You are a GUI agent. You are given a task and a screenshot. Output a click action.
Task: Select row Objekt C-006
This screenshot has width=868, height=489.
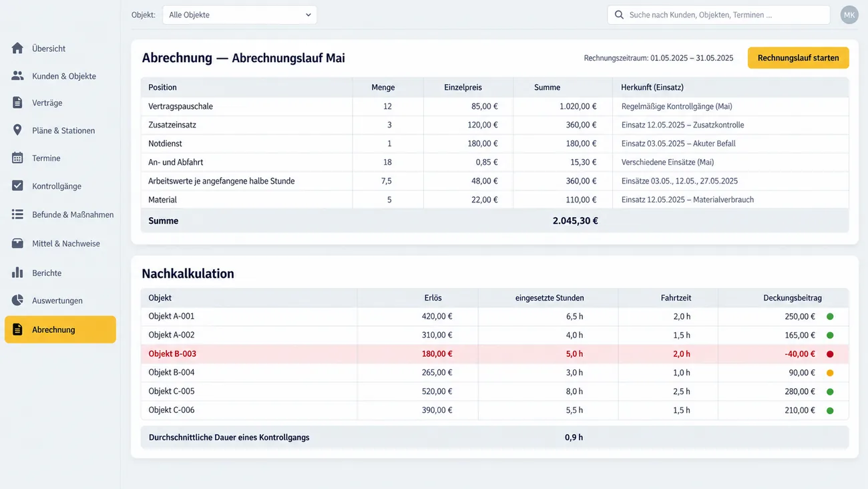coord(494,410)
